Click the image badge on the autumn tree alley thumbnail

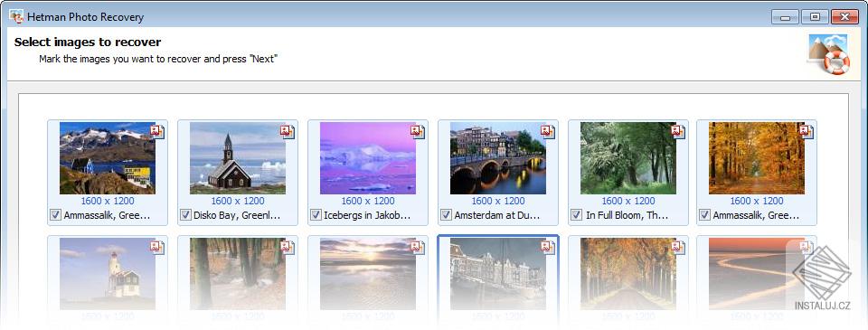click(x=678, y=247)
